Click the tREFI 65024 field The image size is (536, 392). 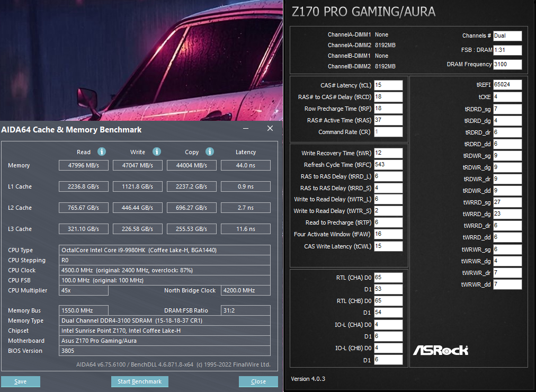(x=507, y=84)
